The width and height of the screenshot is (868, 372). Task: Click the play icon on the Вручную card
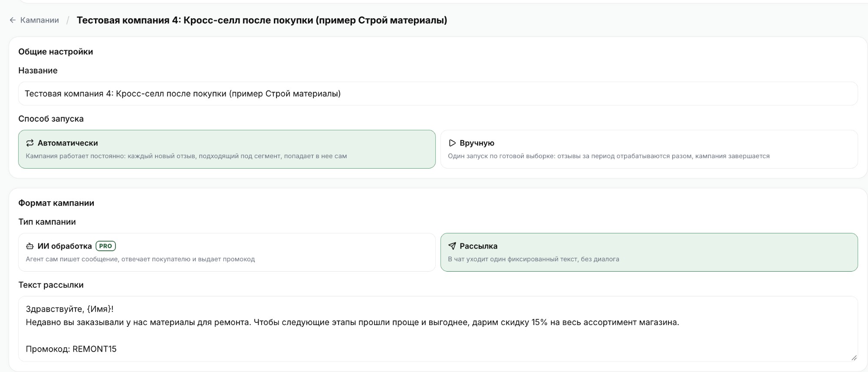tap(452, 143)
